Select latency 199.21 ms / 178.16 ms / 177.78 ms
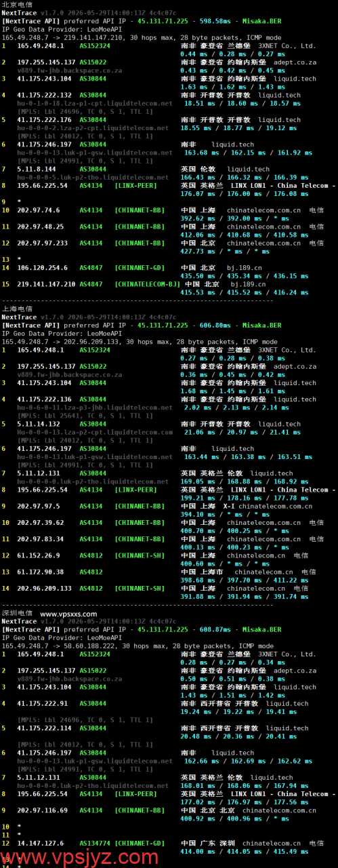Viewport: 338px width, 868px height. tap(245, 498)
